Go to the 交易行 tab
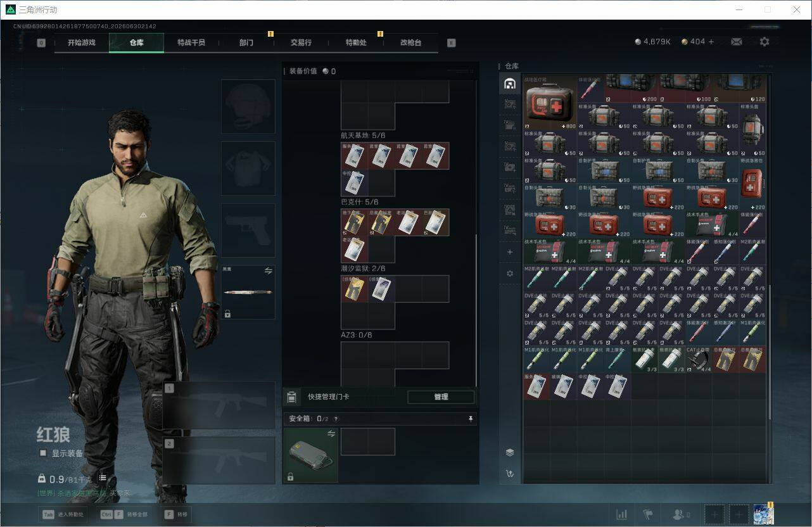The width and height of the screenshot is (812, 527). coord(301,42)
